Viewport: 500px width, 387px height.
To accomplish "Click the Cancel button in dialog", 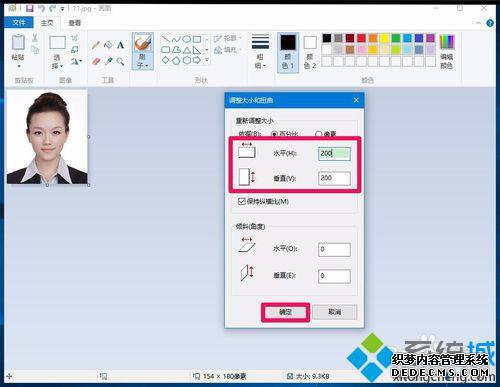I will pos(334,312).
